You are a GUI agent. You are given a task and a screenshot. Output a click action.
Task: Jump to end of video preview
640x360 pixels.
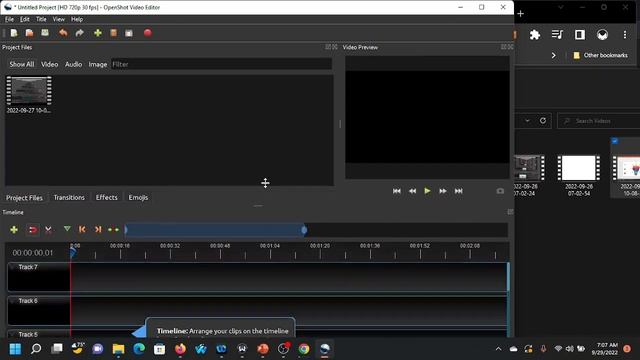tap(458, 191)
